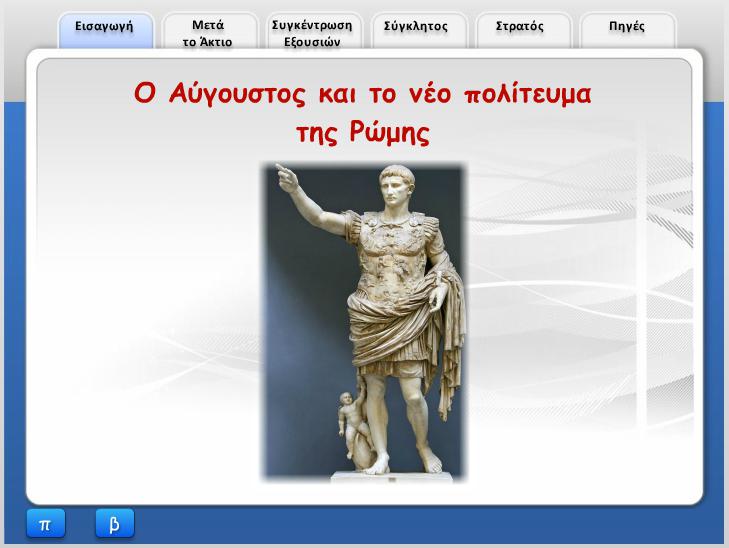
Task: Open the Εισαγωγή tab
Action: coord(106,31)
